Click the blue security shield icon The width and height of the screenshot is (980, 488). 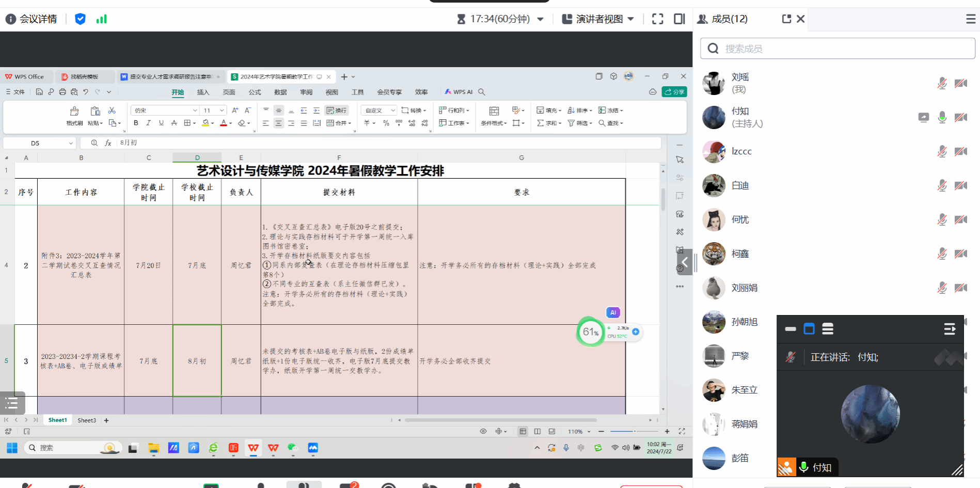tap(80, 19)
